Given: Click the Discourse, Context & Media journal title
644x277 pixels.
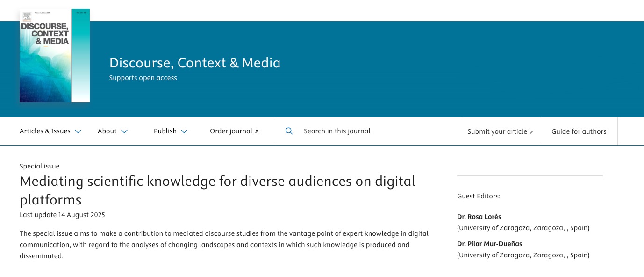Looking at the screenshot, I should pyautogui.click(x=195, y=63).
